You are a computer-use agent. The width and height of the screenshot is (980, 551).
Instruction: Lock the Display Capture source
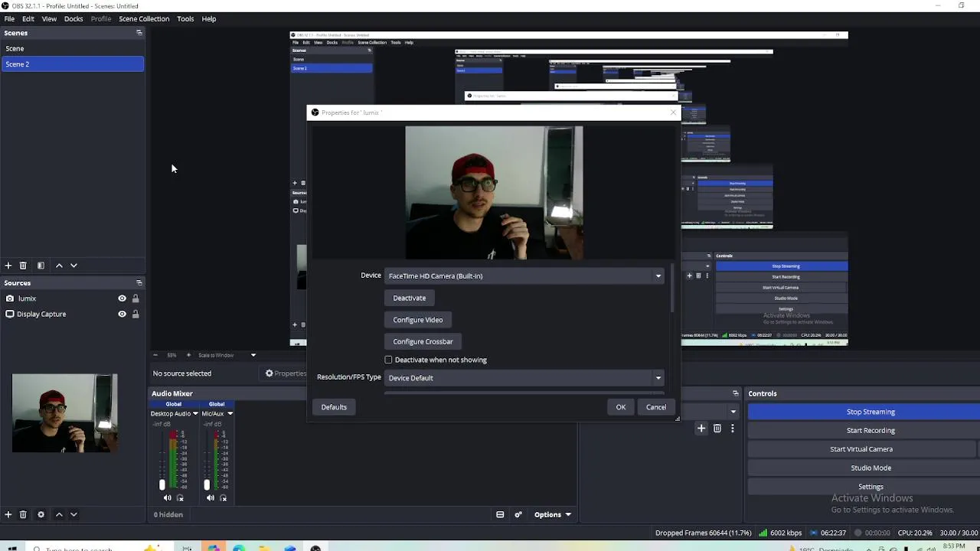coord(136,315)
